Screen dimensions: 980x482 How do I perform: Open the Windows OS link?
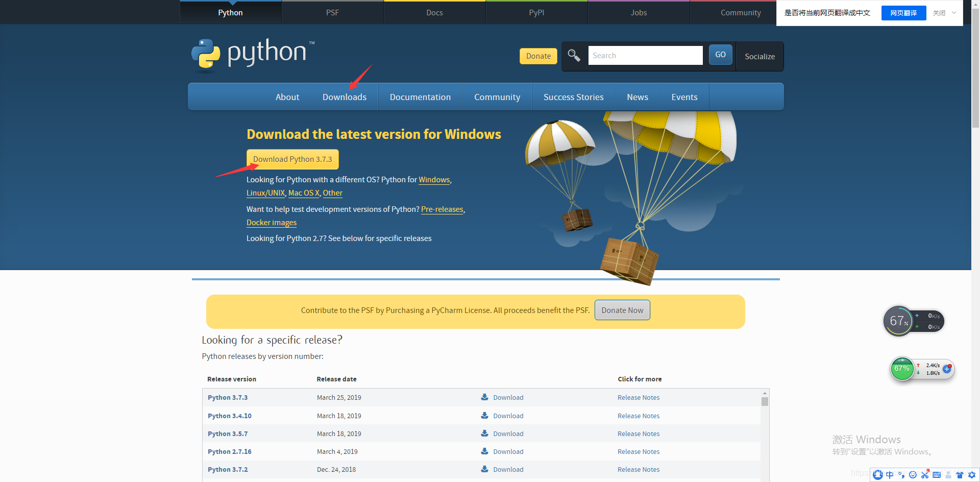pyautogui.click(x=434, y=180)
